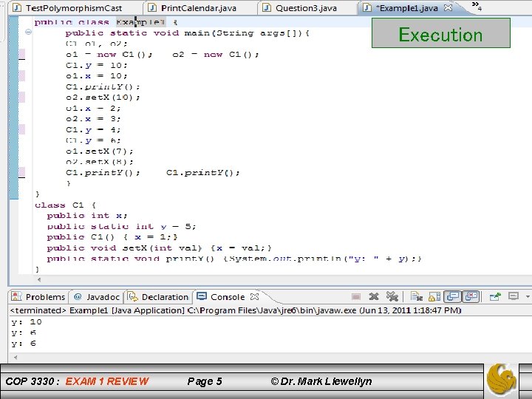This screenshot has height=399, width=532.
Task: Show the hidden editor tabs list (»4)
Action: click(x=477, y=6)
